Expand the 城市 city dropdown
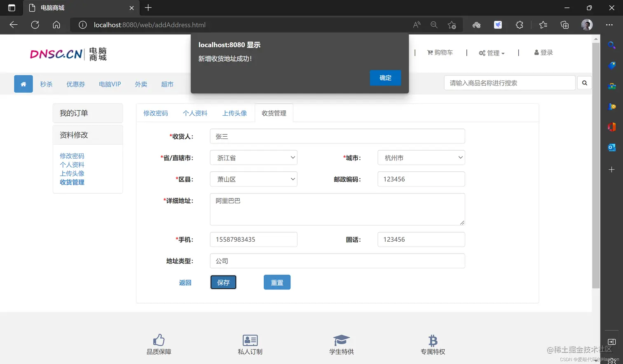623x364 pixels. pos(421,157)
